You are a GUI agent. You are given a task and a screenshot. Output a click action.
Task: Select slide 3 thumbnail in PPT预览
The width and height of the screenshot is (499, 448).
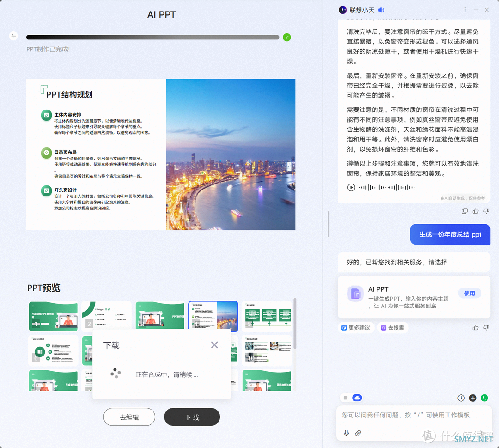160,315
